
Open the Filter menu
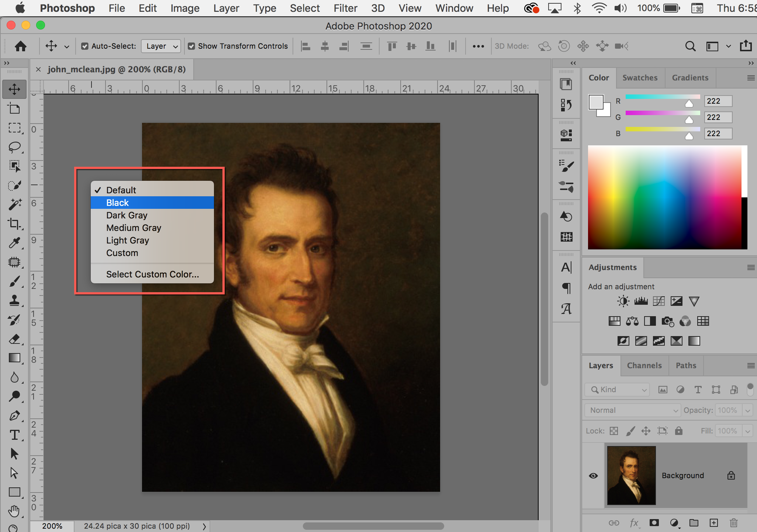345,8
